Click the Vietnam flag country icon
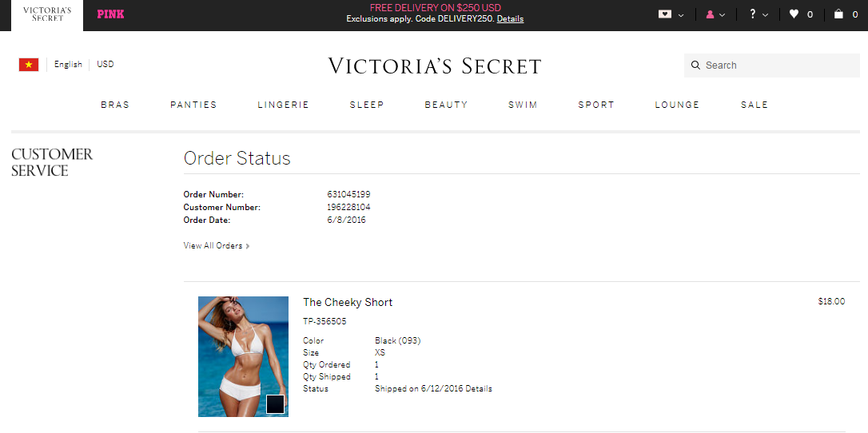868x433 pixels. [x=29, y=65]
